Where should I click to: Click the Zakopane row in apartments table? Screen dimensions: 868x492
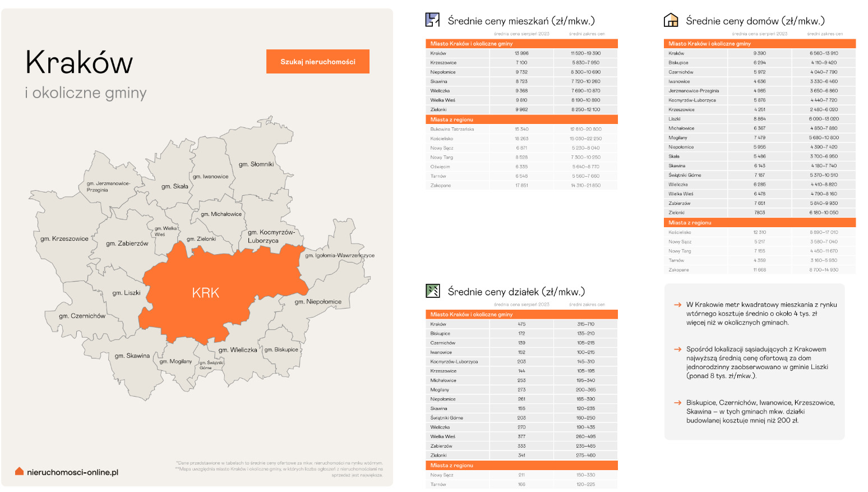[x=521, y=185]
